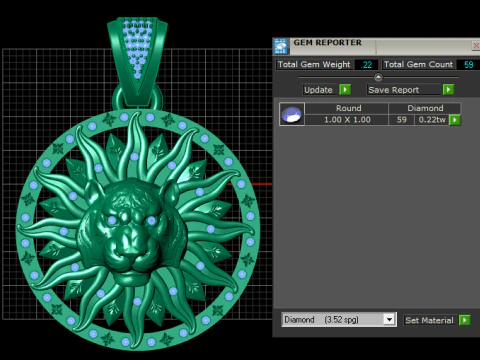Click the 0.22tw weight cell
The image size is (480, 360).
[432, 120]
